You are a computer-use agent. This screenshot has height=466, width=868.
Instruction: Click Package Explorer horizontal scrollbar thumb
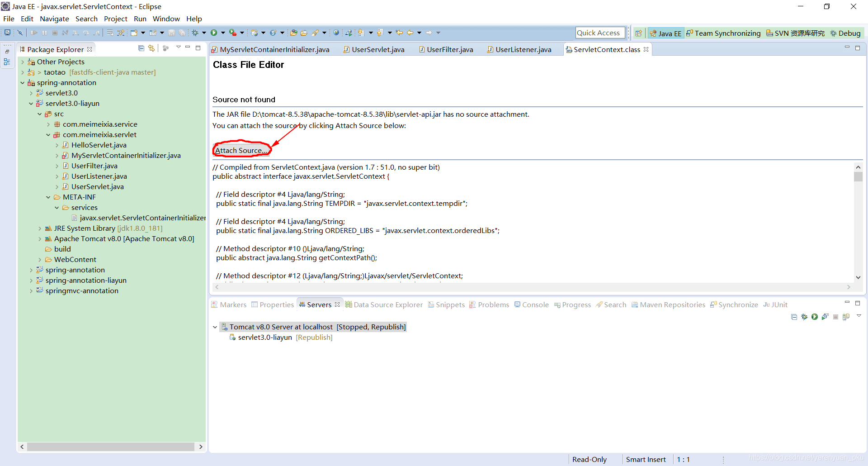point(111,447)
